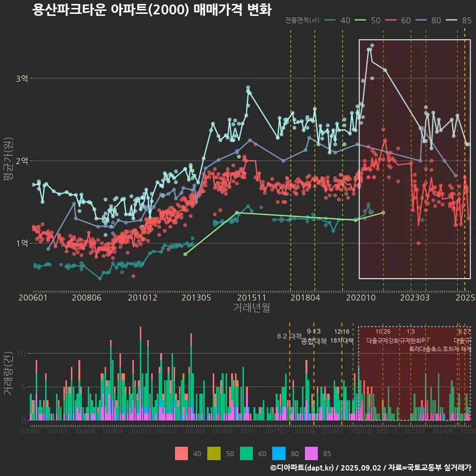Click the 2025.09.02 date in footer

click(x=360, y=468)
